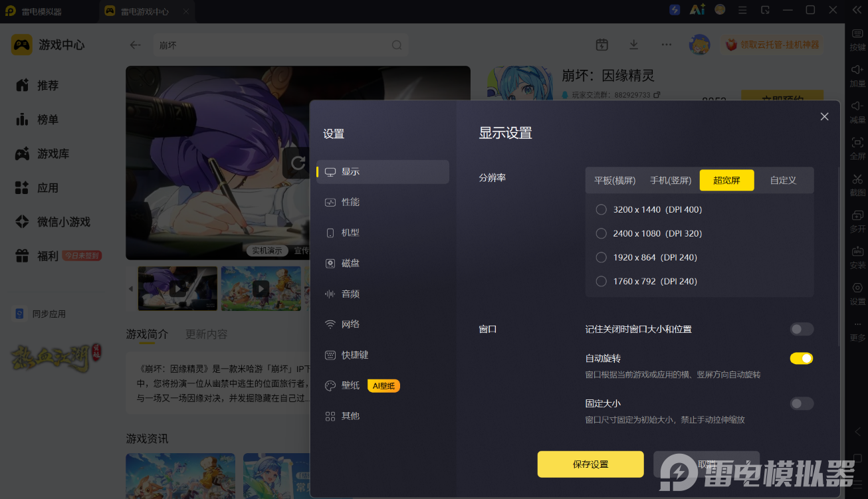This screenshot has width=868, height=499.
Task: Open the 多开 multi-instance tool
Action: click(857, 221)
